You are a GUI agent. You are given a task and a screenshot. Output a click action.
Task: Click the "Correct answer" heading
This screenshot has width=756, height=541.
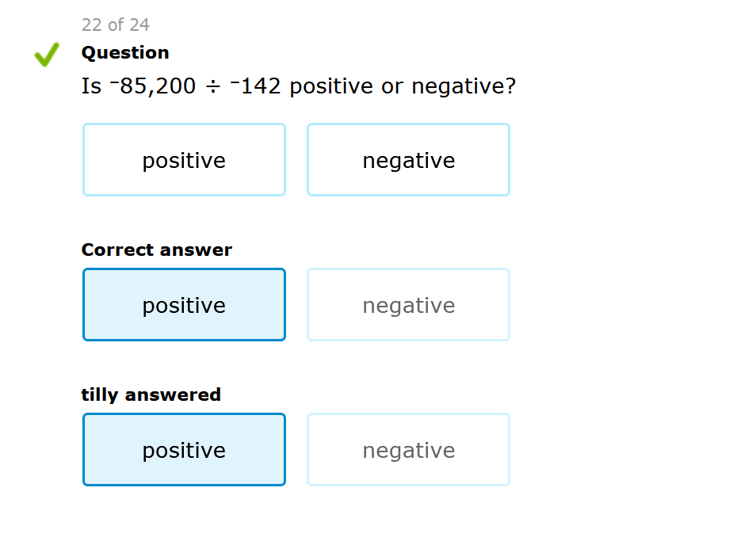pyautogui.click(x=156, y=250)
